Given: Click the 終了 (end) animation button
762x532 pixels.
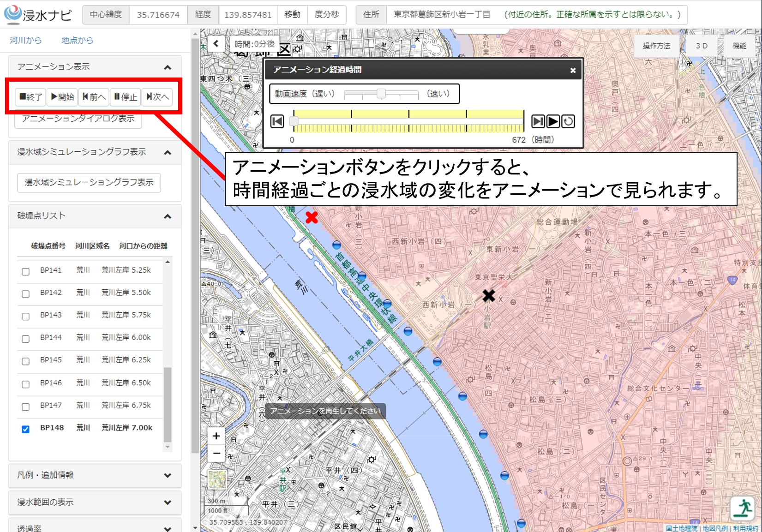Looking at the screenshot, I should click(30, 97).
